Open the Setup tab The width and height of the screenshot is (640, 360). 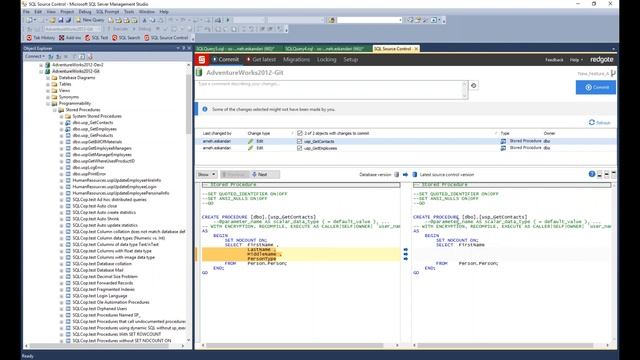pyautogui.click(x=350, y=60)
